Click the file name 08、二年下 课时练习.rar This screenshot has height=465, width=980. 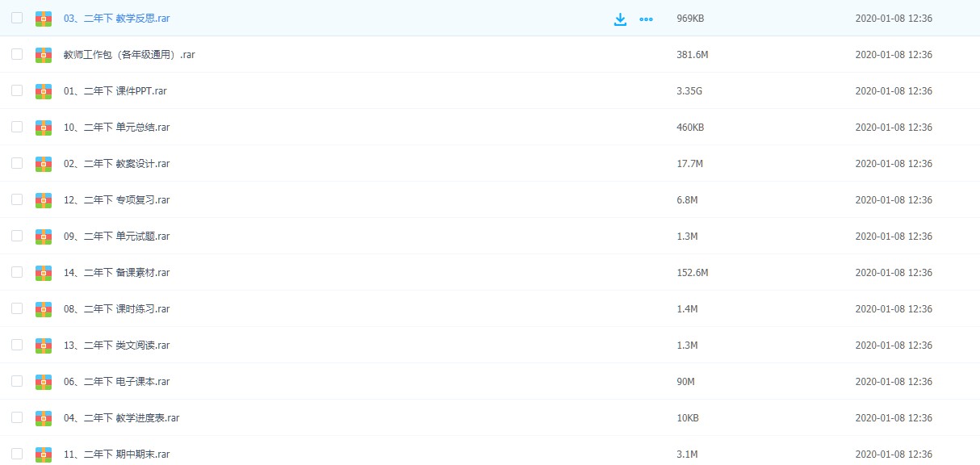coord(116,309)
